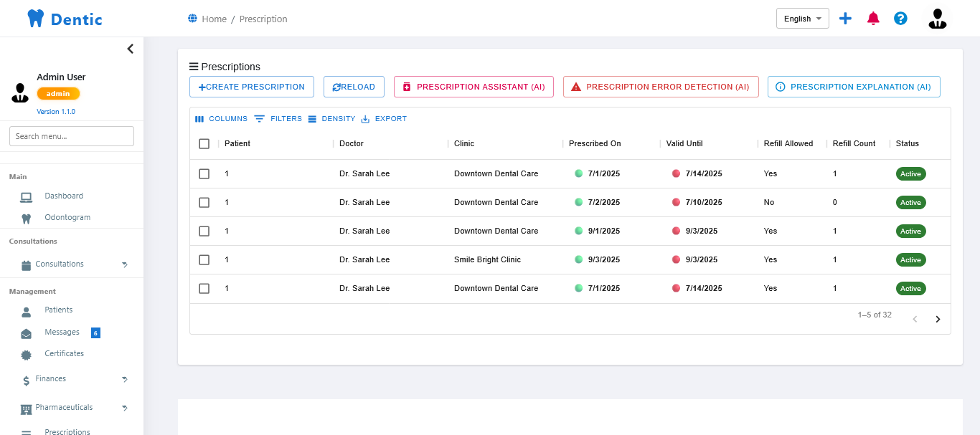Click the CREATE PRESCRIPTION button
Image resolution: width=980 pixels, height=435 pixels.
[x=251, y=86]
